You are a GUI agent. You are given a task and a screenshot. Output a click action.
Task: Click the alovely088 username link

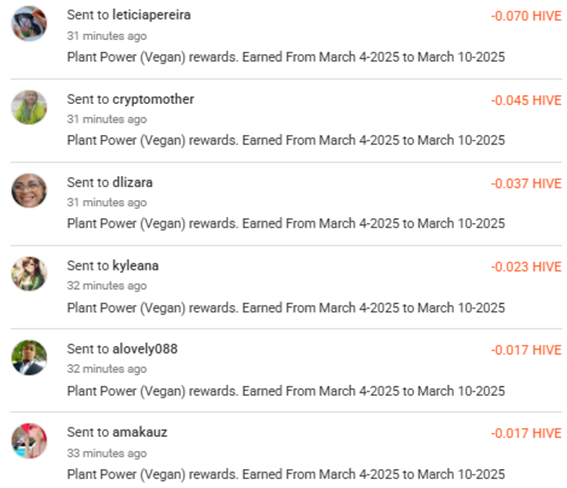[145, 349]
